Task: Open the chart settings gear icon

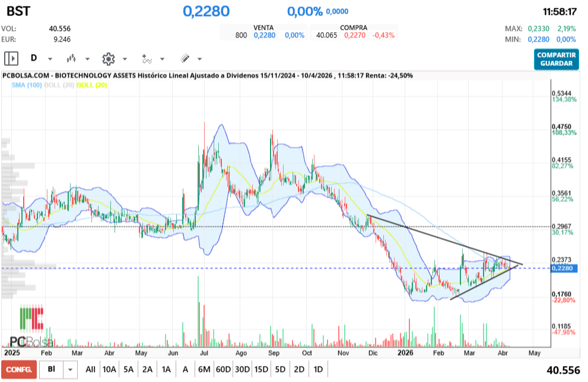Action: (109, 58)
